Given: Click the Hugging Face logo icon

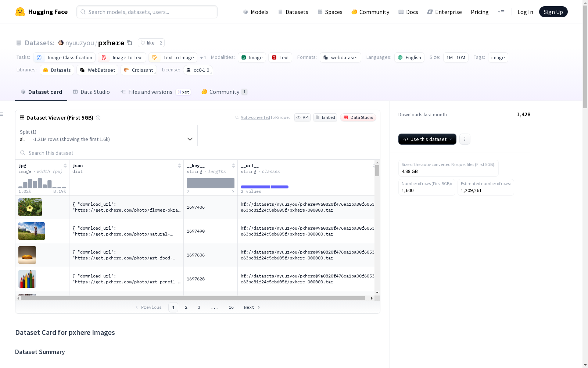Looking at the screenshot, I should [20, 12].
